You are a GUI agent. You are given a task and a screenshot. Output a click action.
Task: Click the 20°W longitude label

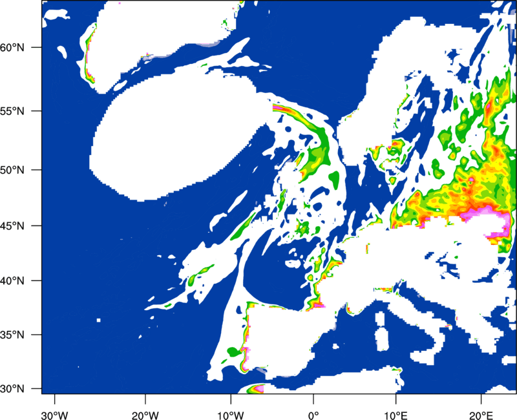click(145, 415)
